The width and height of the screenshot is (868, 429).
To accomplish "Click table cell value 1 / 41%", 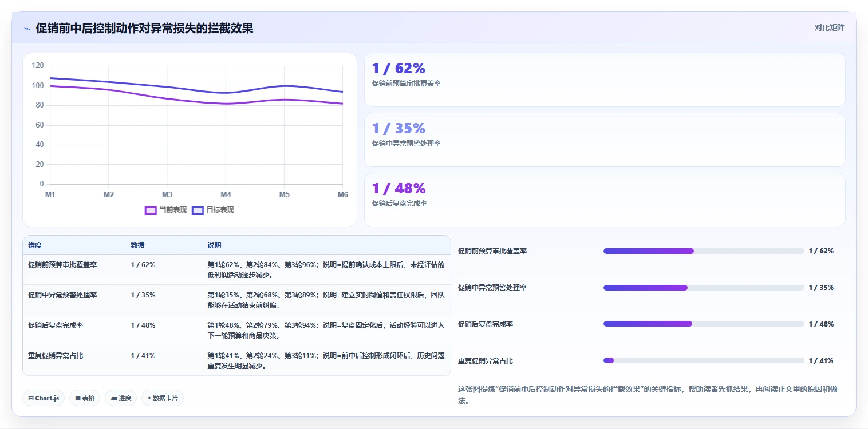I will [143, 356].
